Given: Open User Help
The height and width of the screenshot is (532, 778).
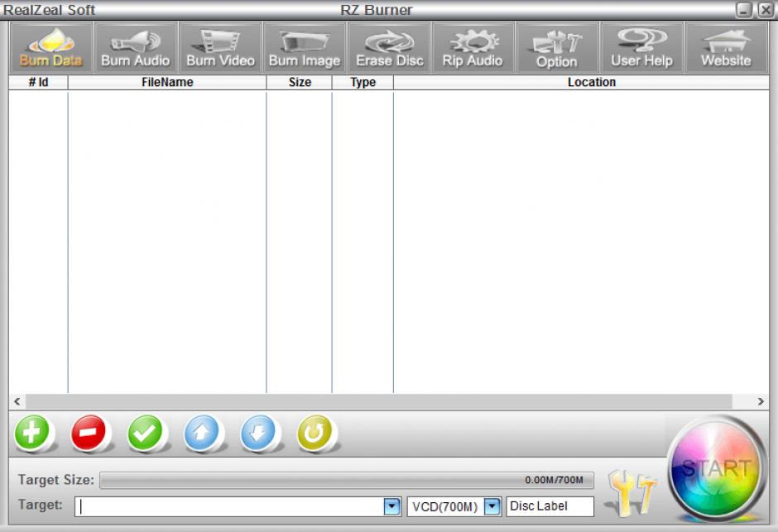Looking at the screenshot, I should pyautogui.click(x=641, y=48).
